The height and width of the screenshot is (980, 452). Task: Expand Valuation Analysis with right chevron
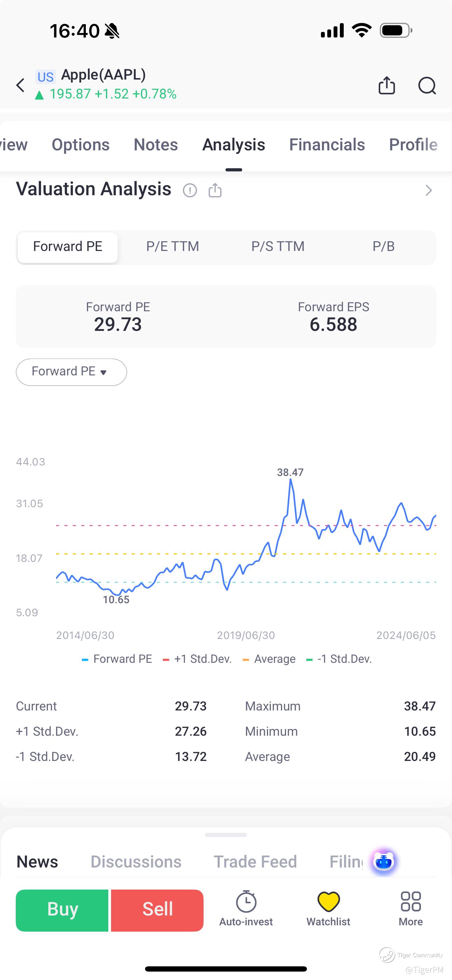point(429,190)
